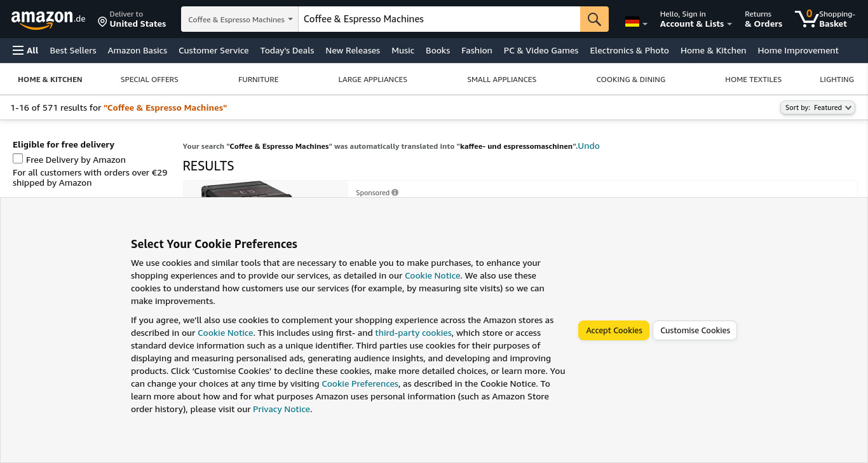Open Amazon Basics in navigation bar

coord(137,50)
